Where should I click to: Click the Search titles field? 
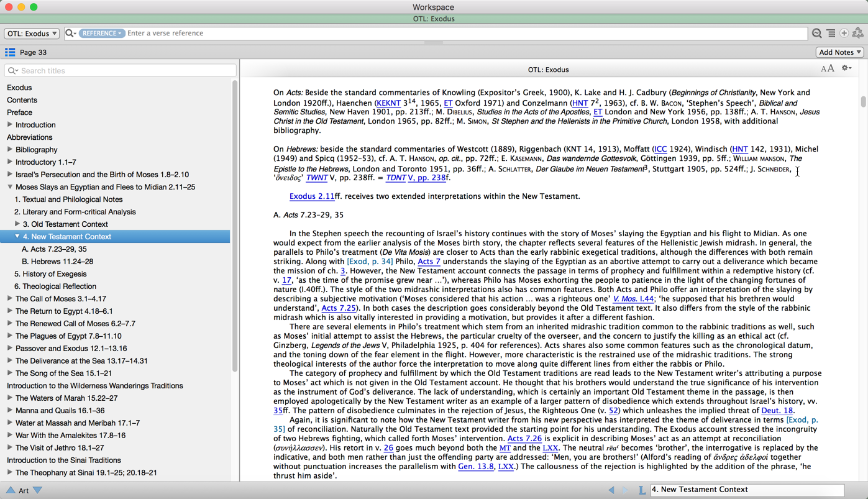(x=120, y=71)
